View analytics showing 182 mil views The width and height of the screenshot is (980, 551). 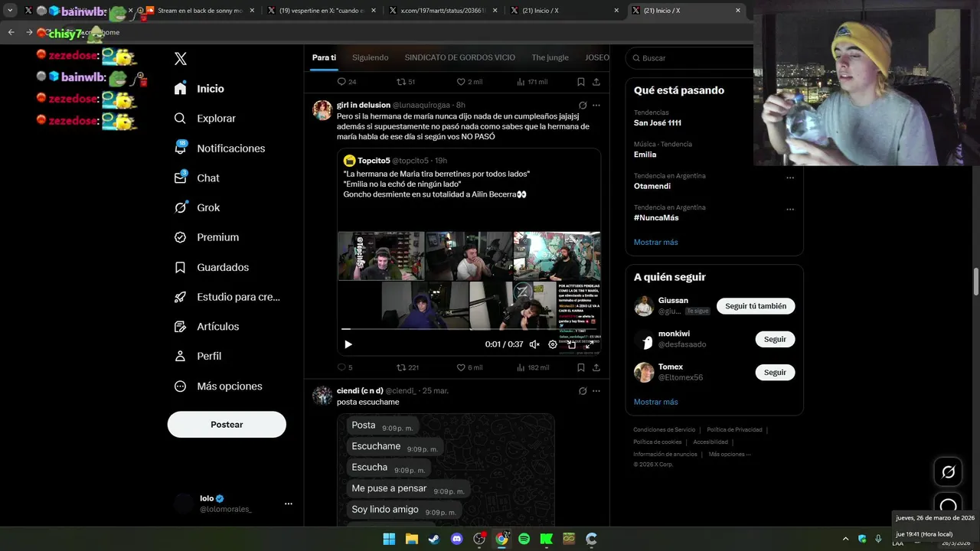click(x=533, y=368)
